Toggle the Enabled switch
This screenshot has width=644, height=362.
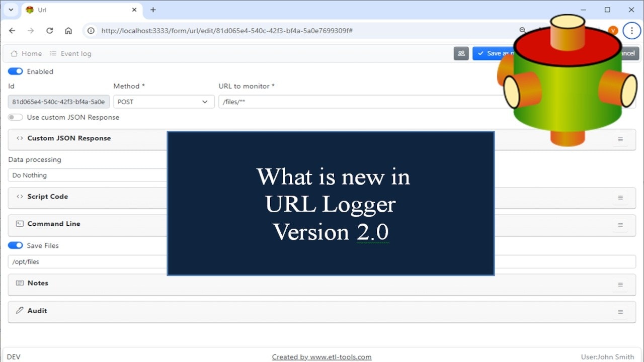16,71
